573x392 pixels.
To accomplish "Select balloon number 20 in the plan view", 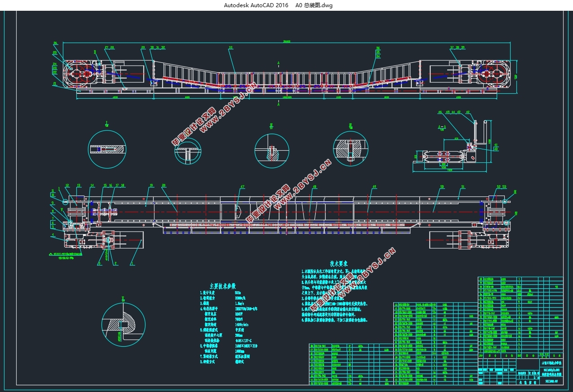I will click(164, 185).
